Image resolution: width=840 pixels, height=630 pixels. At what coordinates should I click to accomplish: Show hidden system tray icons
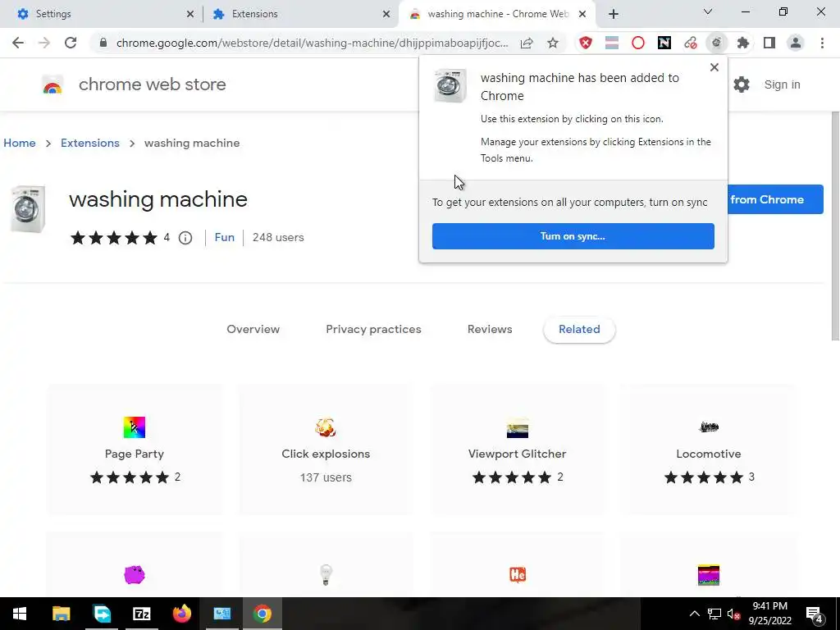694,614
